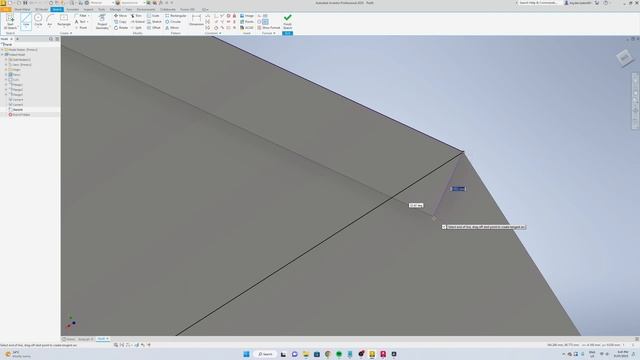Select the Sketch ribbon tab
This screenshot has width=640, height=360.
[x=57, y=9]
